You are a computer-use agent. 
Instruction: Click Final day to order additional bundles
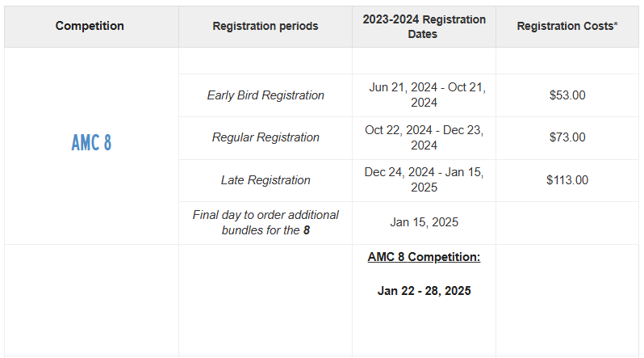tap(266, 222)
